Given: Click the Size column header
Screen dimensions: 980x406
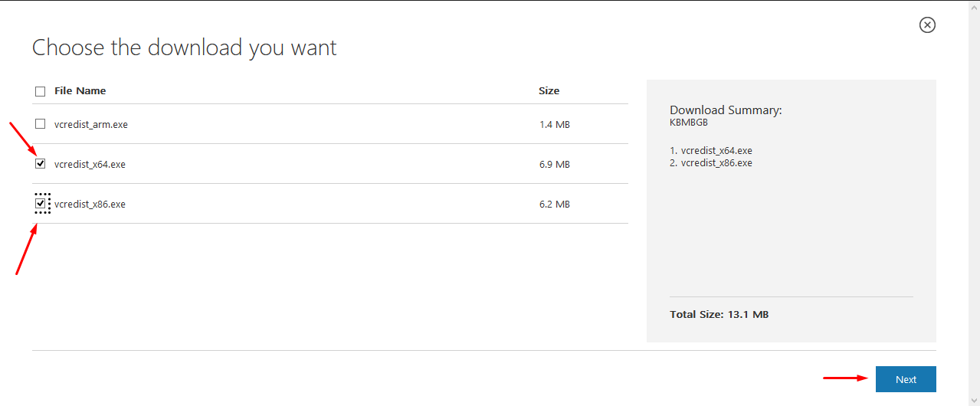Looking at the screenshot, I should pos(549,90).
